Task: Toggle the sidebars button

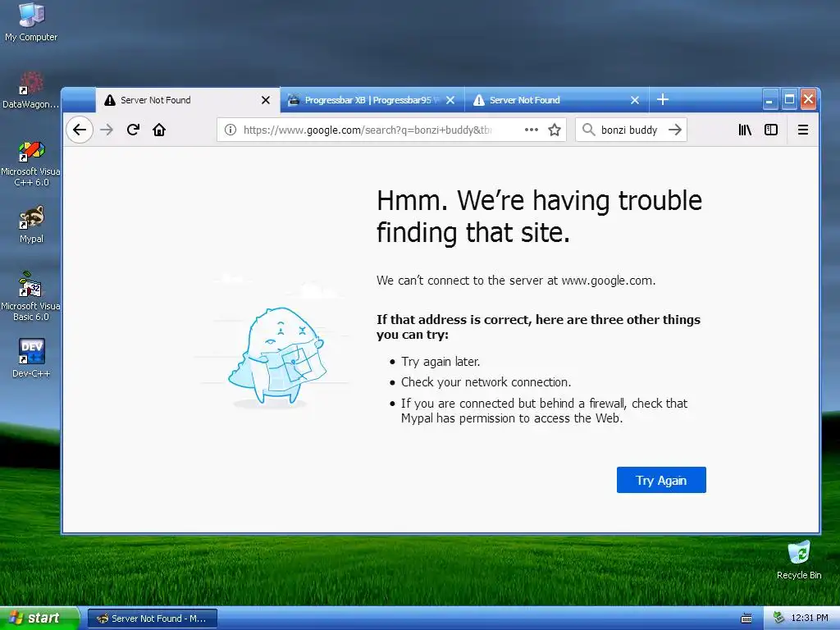Action: point(771,130)
